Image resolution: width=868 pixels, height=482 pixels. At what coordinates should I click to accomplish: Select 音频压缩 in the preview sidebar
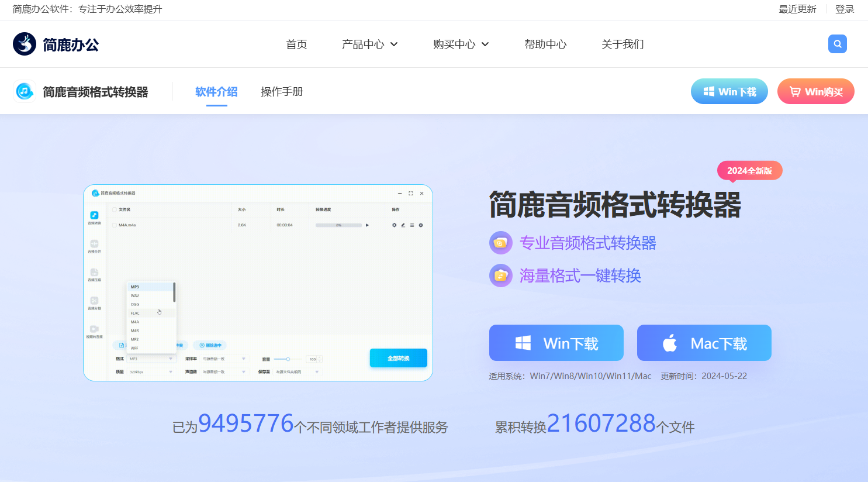click(x=94, y=275)
